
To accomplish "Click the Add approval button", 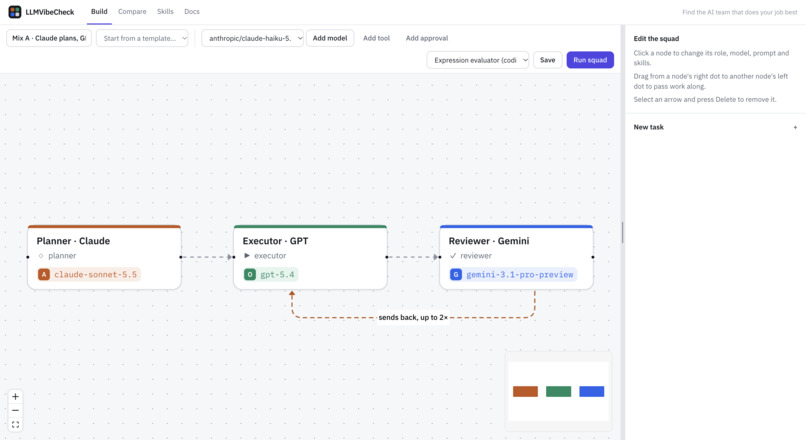I will pos(427,38).
